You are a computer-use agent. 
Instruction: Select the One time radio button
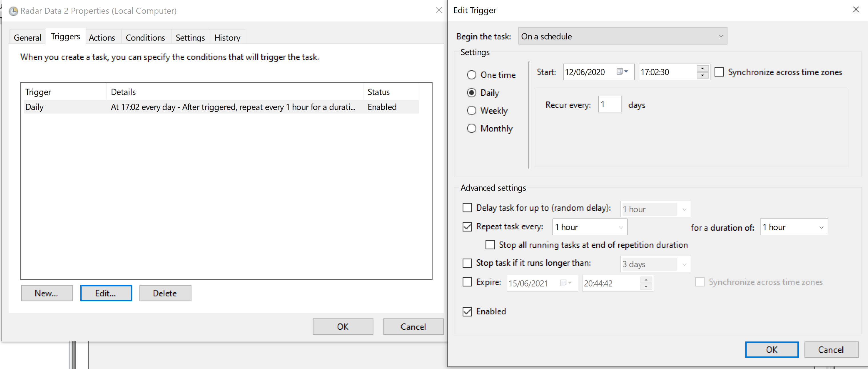[471, 75]
